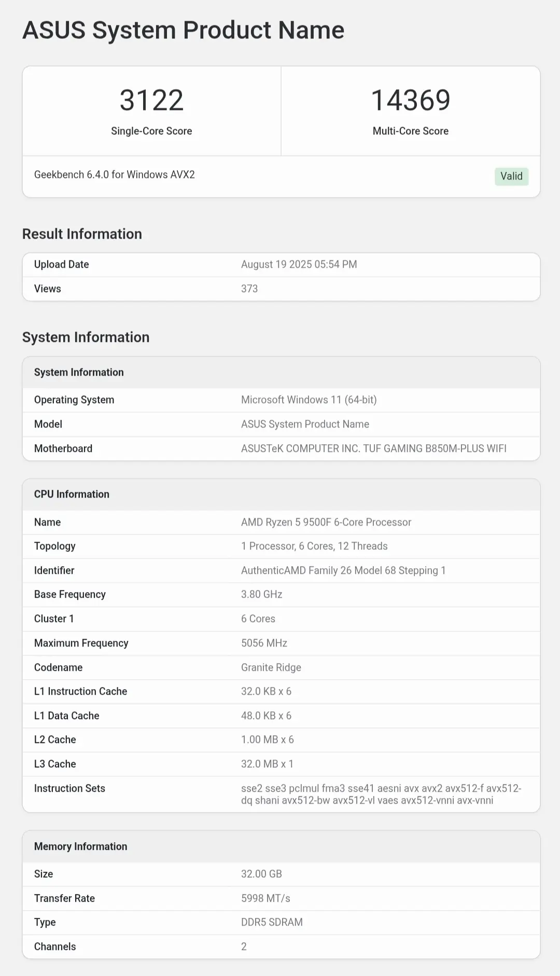The image size is (560, 976).
Task: Click the Views count 373
Action: point(249,288)
